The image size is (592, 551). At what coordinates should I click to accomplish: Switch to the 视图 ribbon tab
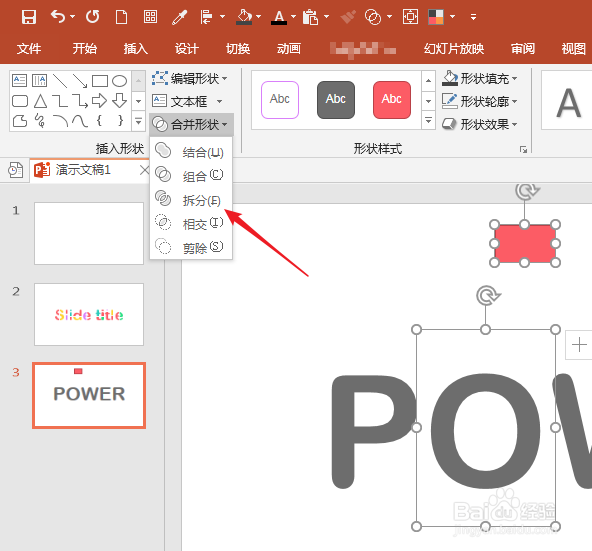[574, 48]
